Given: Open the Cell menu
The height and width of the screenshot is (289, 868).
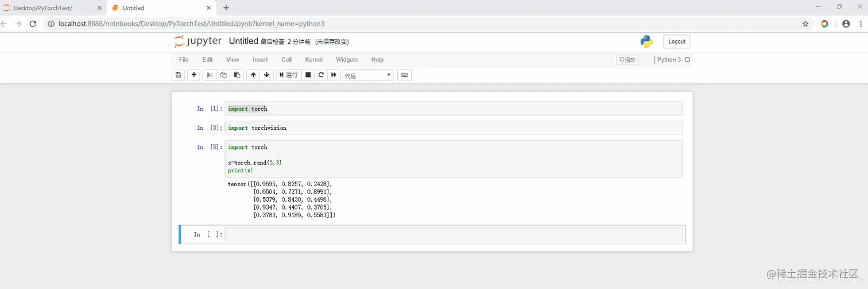Looking at the screenshot, I should (x=286, y=60).
